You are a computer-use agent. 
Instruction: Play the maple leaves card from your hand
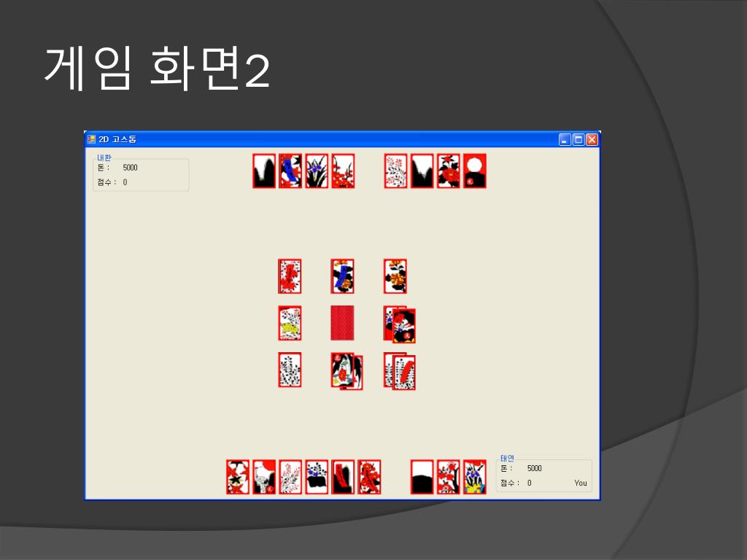coord(238,477)
